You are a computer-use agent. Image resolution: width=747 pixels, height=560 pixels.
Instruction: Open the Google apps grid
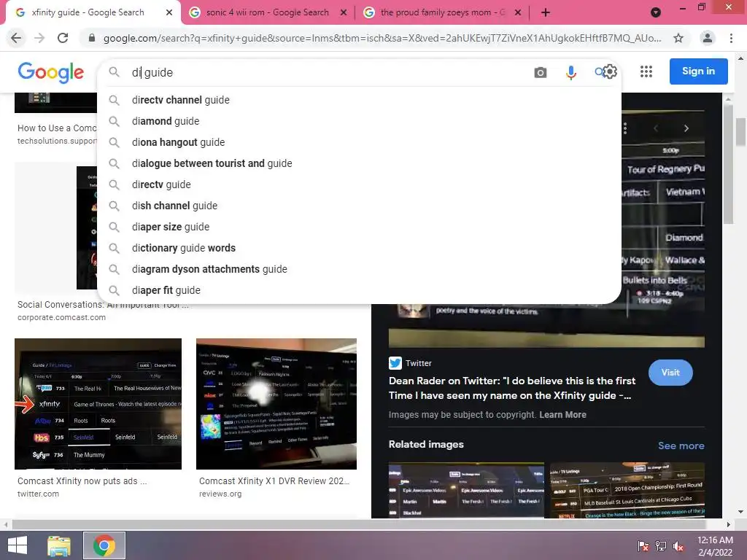pos(646,71)
